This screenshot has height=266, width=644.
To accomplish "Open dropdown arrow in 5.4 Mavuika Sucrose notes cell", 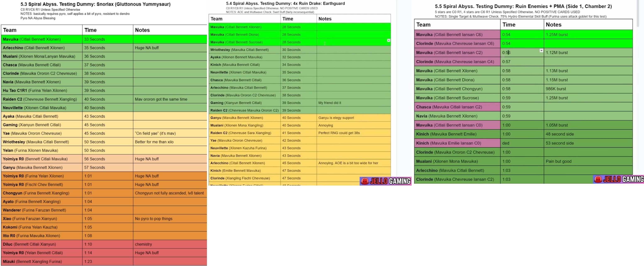I will (x=389, y=40).
